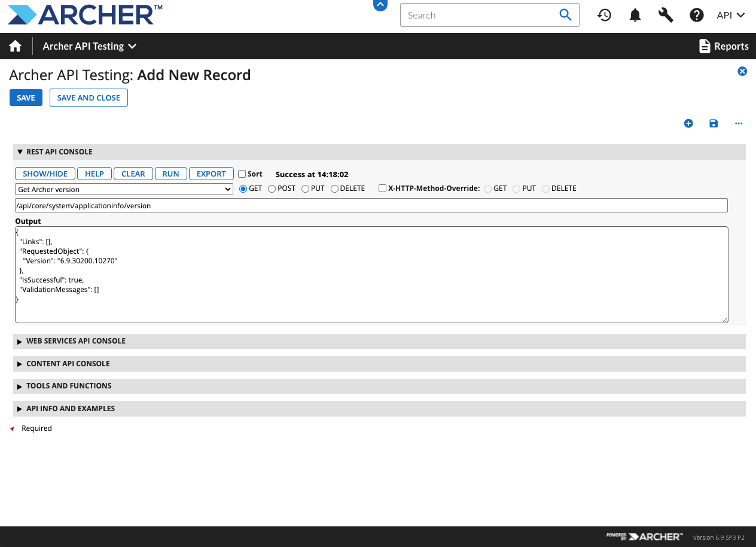This screenshot has height=547, width=756.
Task: Enable the Sort checkbox
Action: coord(242,174)
